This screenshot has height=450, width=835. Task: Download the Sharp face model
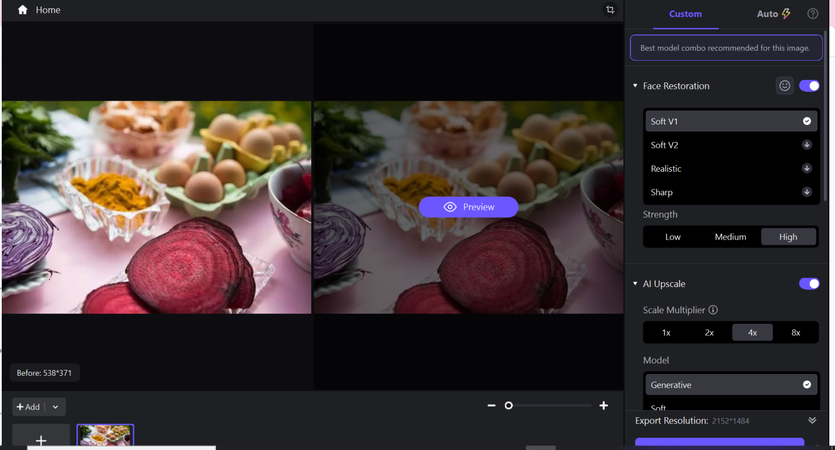pos(807,192)
